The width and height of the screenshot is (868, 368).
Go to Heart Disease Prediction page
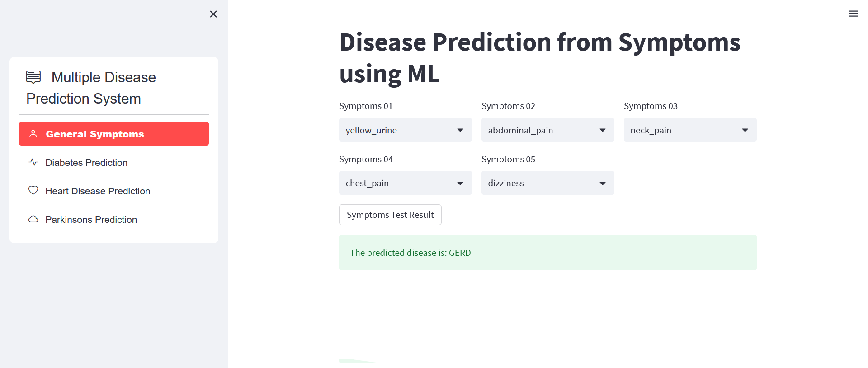pos(98,191)
